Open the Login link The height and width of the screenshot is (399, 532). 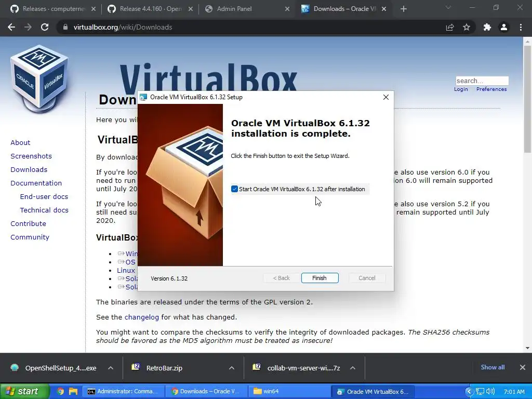click(x=461, y=89)
